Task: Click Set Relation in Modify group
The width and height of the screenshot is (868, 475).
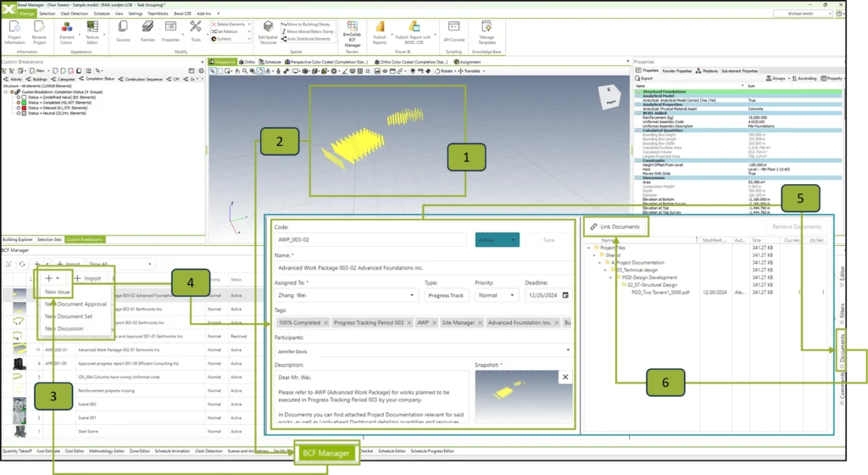Action: tap(225, 31)
